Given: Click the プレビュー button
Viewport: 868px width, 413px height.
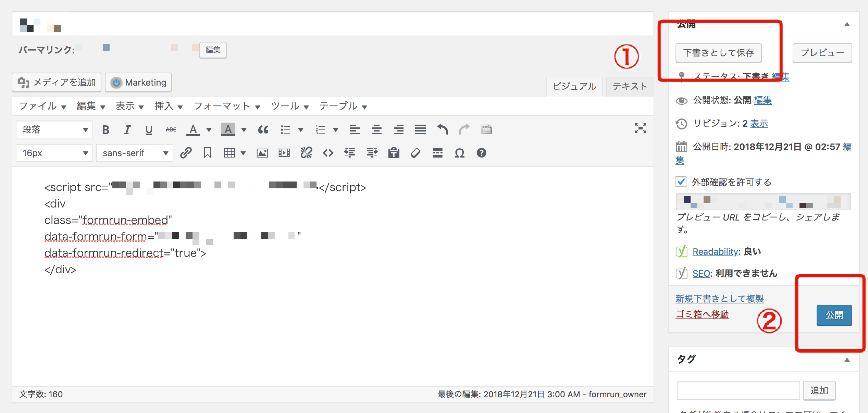Looking at the screenshot, I should coord(822,53).
